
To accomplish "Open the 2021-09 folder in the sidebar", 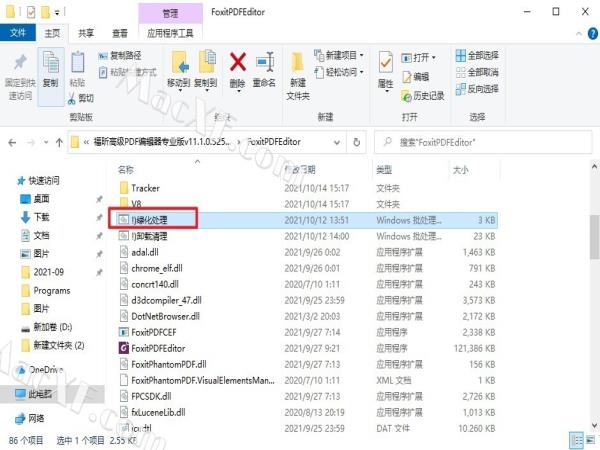I will [42, 272].
